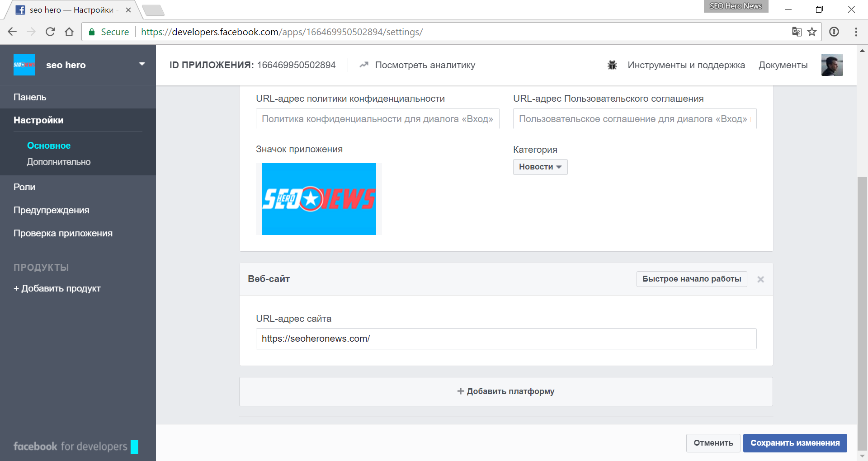
Task: Open Категория dropdown showing Новости
Action: [x=540, y=167]
